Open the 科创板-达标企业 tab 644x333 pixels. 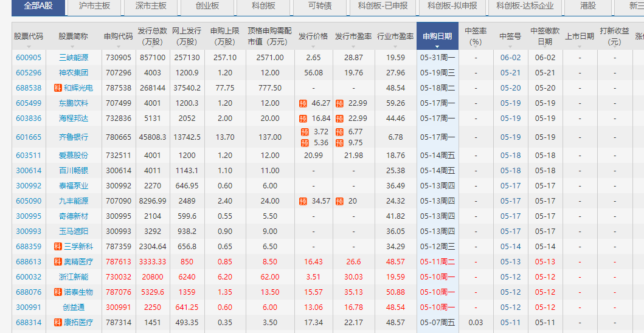pos(525,7)
